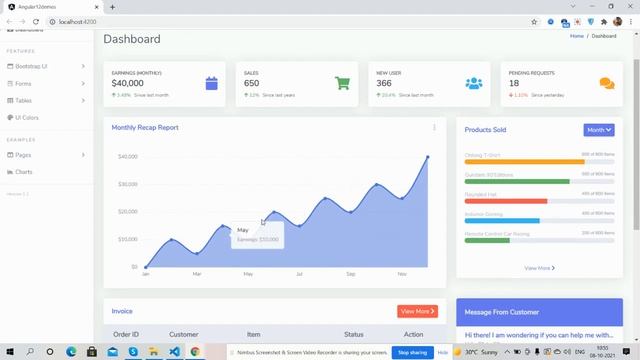This screenshot has height=360, width=640.
Task: Reload the page with the refresh icon
Action: (x=36, y=22)
